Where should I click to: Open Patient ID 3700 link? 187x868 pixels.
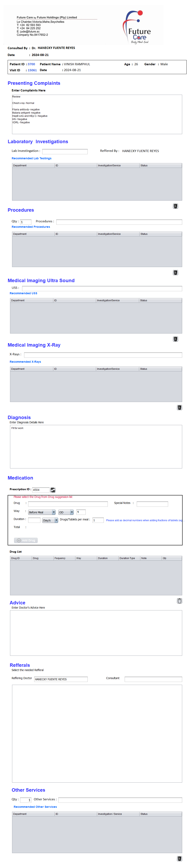pyautogui.click(x=31, y=64)
